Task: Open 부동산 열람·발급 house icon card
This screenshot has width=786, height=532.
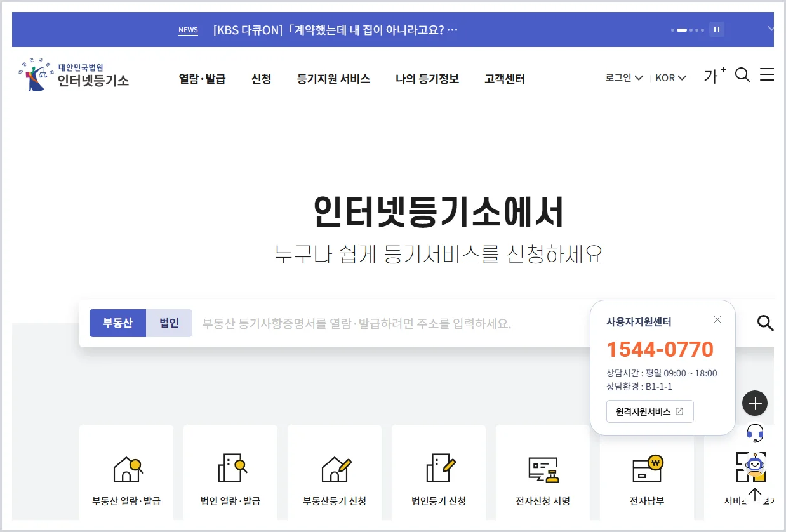Action: point(126,472)
